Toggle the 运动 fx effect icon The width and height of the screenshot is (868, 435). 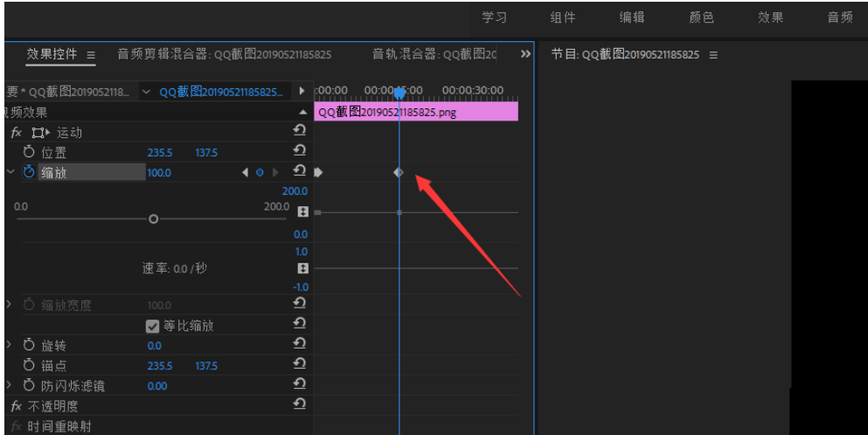point(16,133)
